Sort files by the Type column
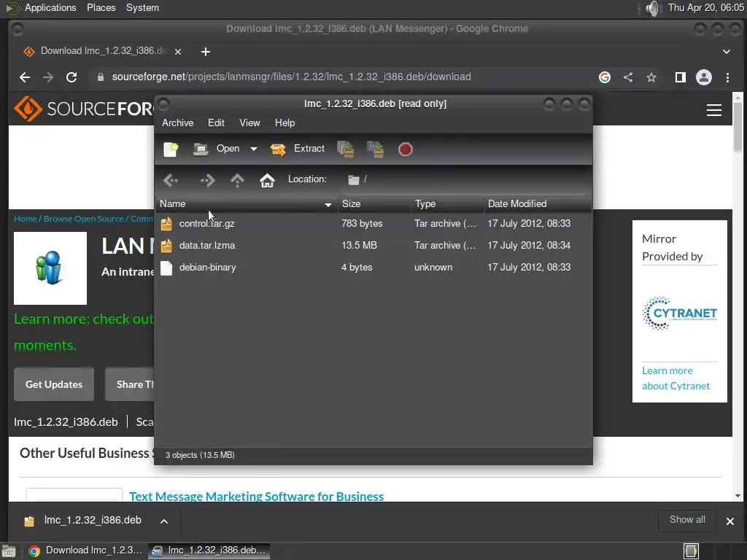The width and height of the screenshot is (747, 560). [447, 204]
